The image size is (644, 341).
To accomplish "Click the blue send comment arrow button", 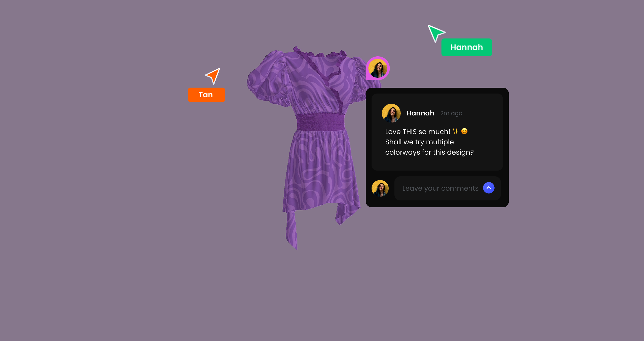I will [489, 188].
